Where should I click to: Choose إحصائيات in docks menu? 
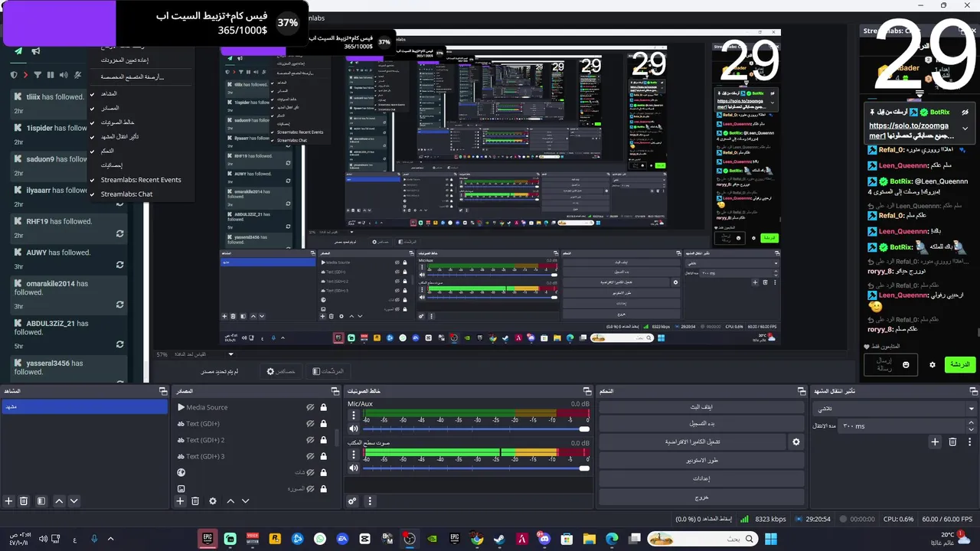tap(112, 165)
